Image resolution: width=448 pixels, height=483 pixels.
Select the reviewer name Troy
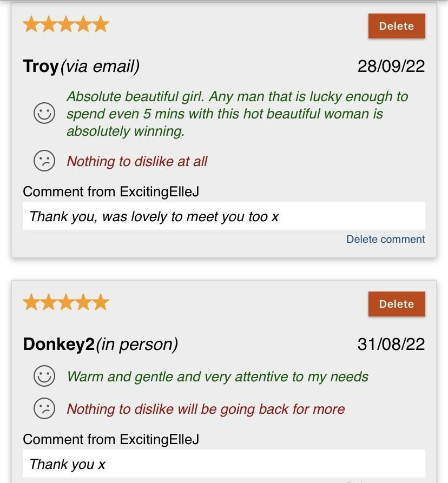coord(41,66)
